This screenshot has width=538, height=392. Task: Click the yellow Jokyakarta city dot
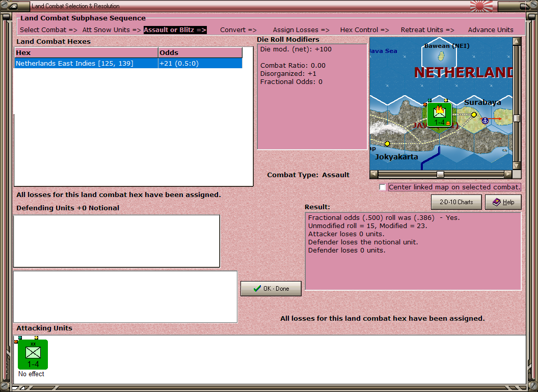387,144
